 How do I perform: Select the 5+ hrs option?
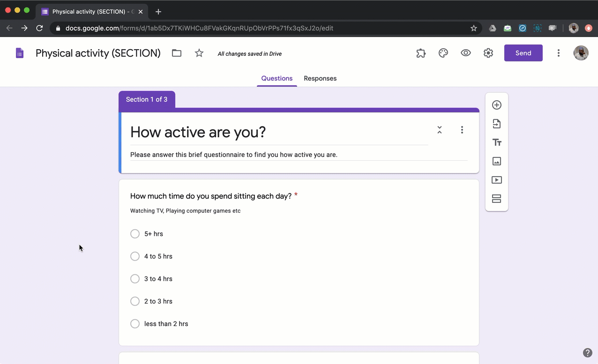135,234
